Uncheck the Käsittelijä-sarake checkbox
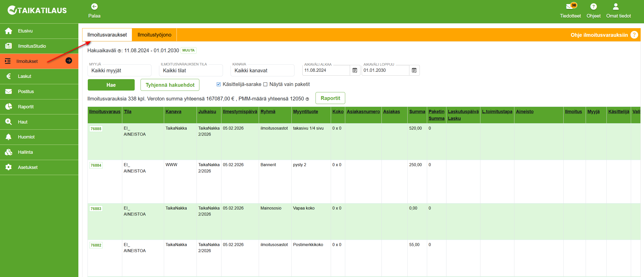The image size is (644, 277). click(218, 84)
